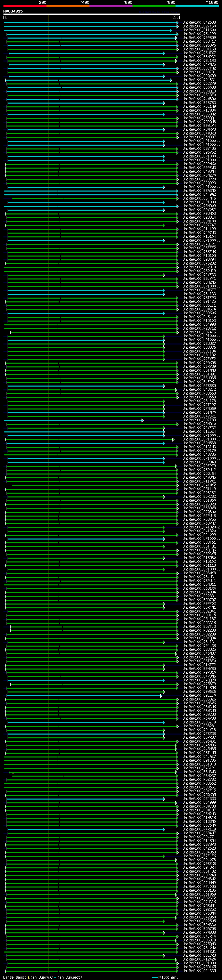Select the UniRef100_Q96UV5 entry
Screen dimensions: 222x980
[199, 45]
